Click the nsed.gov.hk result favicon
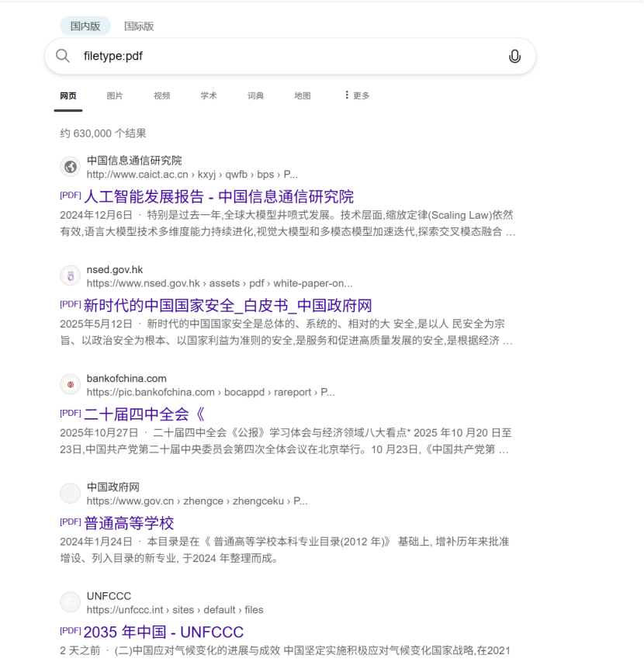 pyautogui.click(x=70, y=275)
